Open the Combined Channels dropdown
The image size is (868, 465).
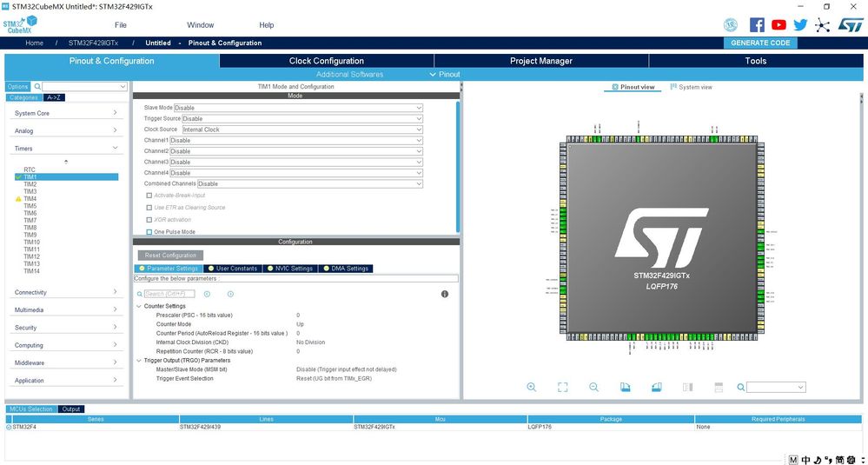pos(310,183)
